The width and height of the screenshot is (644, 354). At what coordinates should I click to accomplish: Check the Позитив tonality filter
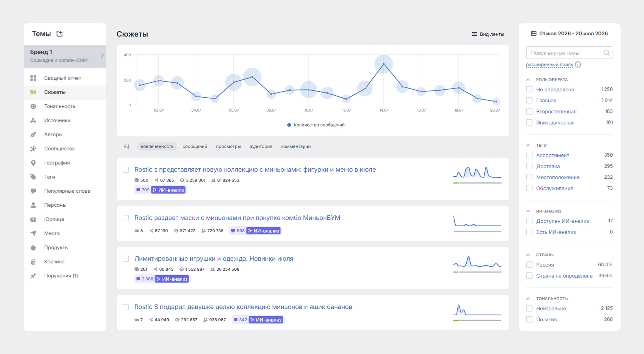click(x=529, y=320)
